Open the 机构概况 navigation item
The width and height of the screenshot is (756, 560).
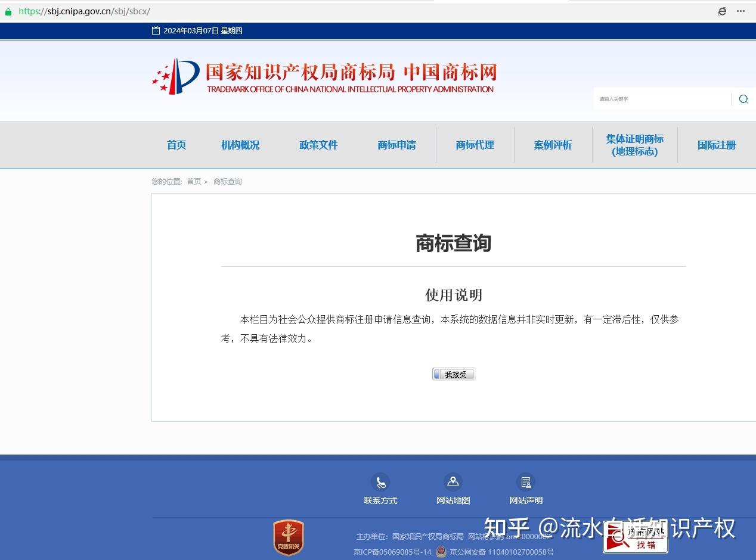pos(240,145)
